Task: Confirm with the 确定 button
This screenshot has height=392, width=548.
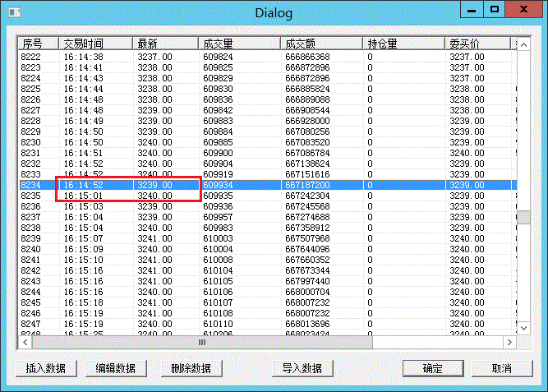Action: 433,368
